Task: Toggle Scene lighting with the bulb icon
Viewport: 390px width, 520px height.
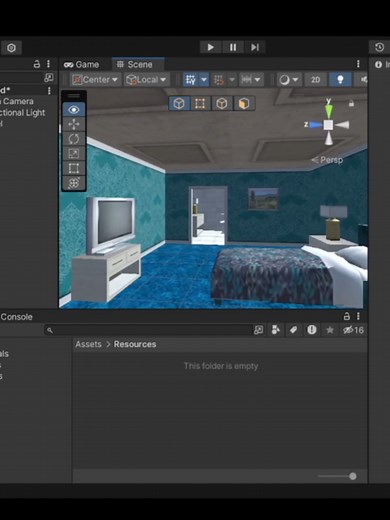Action: point(340,80)
